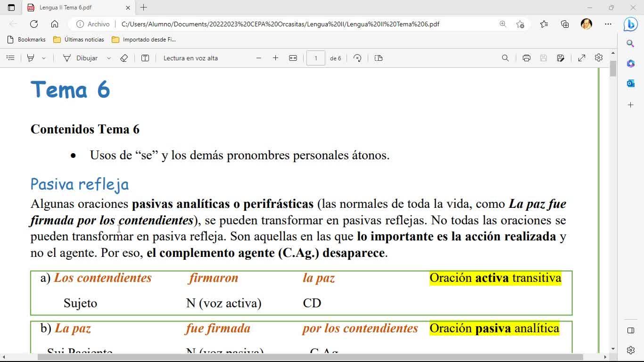The image size is (644, 362).
Task: Add a new sidebar app
Action: click(x=631, y=105)
